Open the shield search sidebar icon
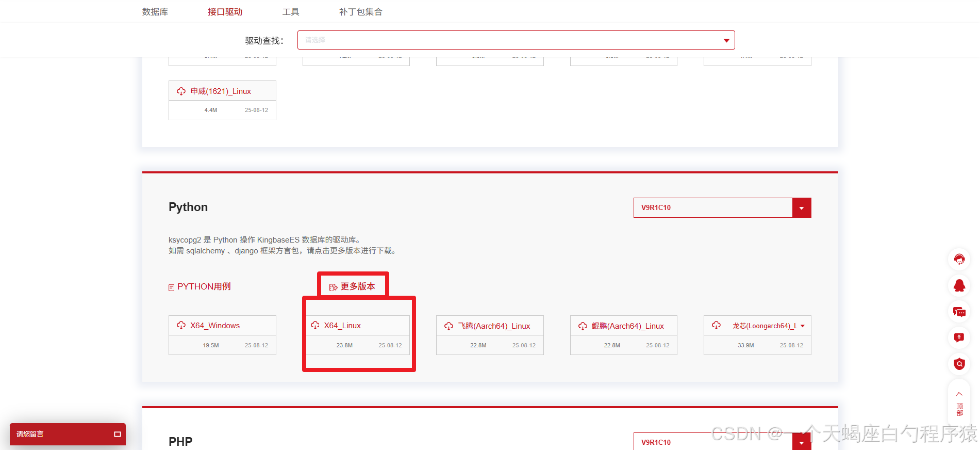 tap(959, 364)
